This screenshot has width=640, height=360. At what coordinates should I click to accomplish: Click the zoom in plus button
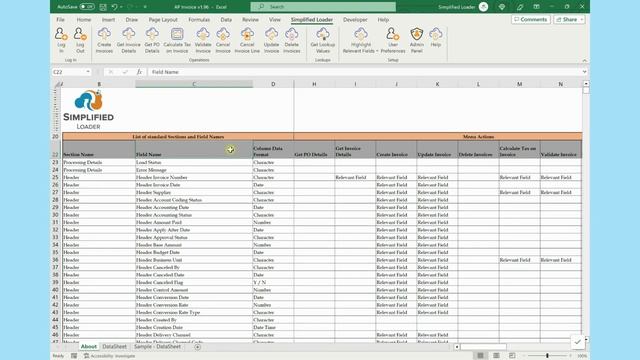(570, 356)
